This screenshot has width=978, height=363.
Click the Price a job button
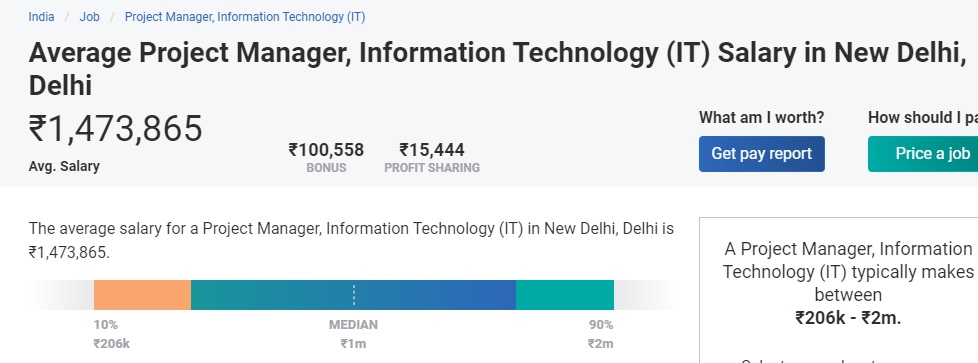pos(923,153)
